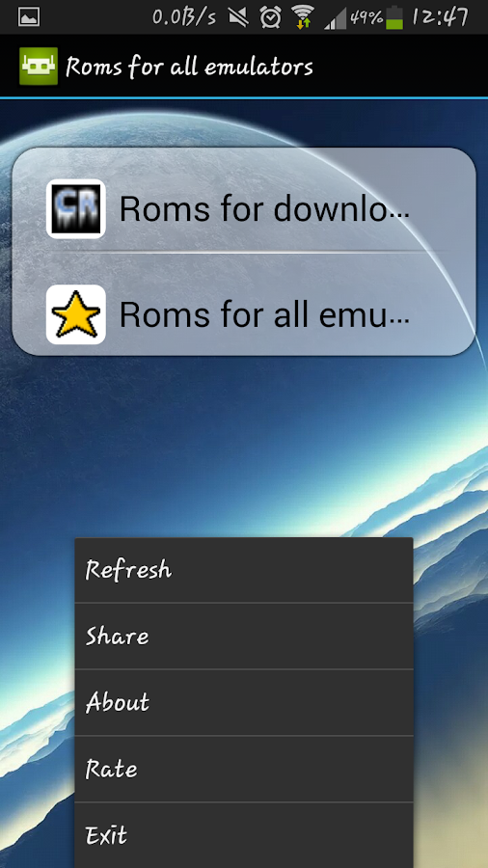The height and width of the screenshot is (868, 488).
Task: Tap the cellular signal bars icon
Action: [x=335, y=20]
